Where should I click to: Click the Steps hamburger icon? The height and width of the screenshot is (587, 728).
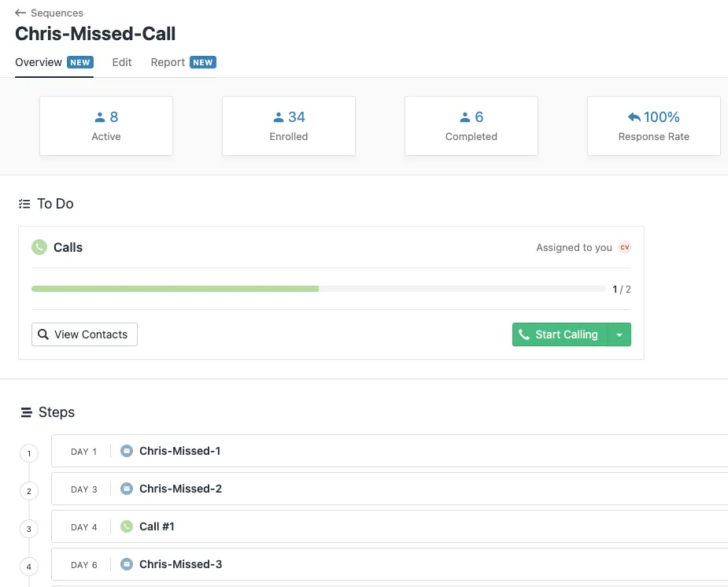pyautogui.click(x=26, y=412)
